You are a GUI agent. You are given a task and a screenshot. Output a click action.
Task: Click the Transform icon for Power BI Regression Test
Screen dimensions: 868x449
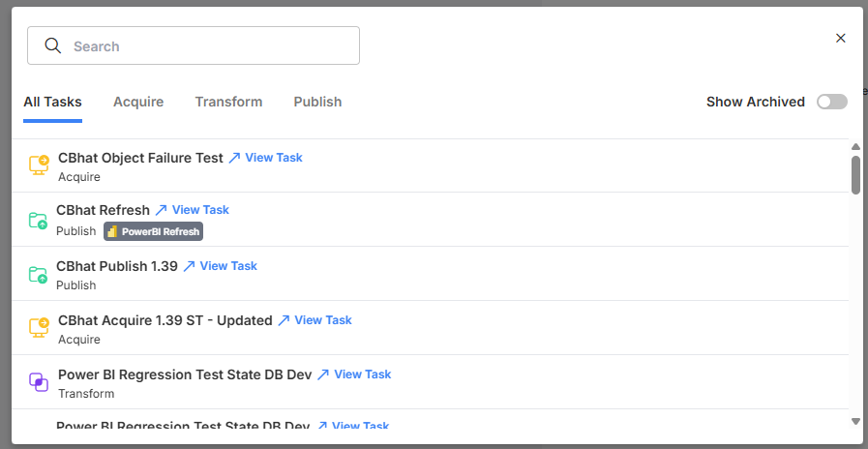(x=39, y=382)
